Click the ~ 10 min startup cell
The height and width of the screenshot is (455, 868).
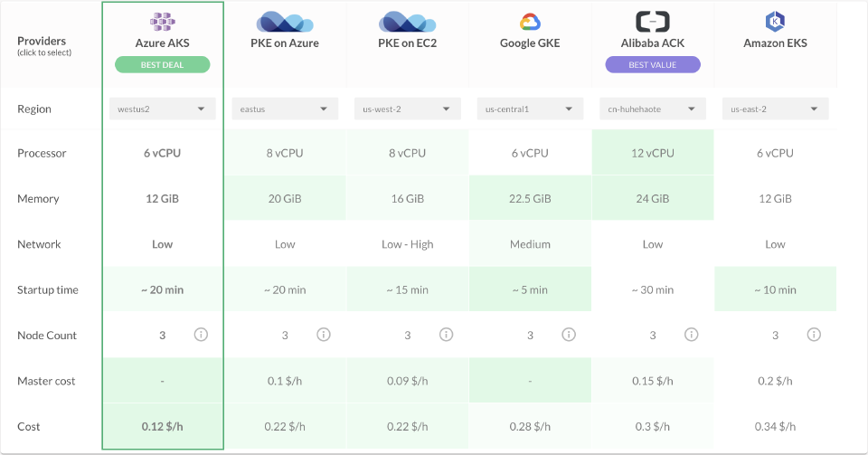(x=775, y=289)
